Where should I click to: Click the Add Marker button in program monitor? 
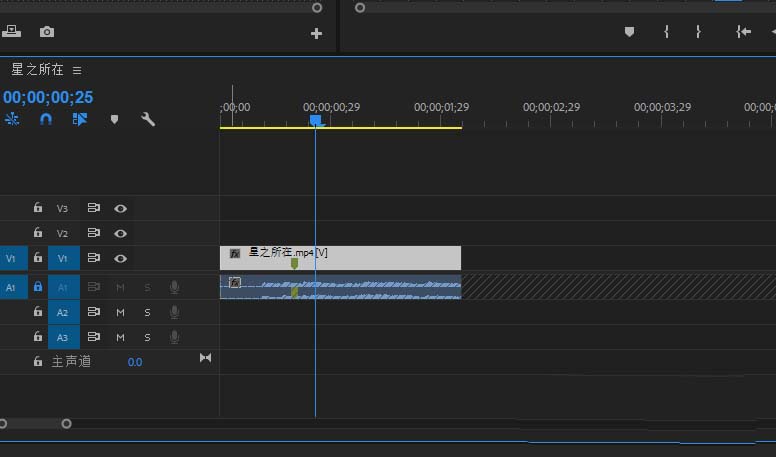629,32
